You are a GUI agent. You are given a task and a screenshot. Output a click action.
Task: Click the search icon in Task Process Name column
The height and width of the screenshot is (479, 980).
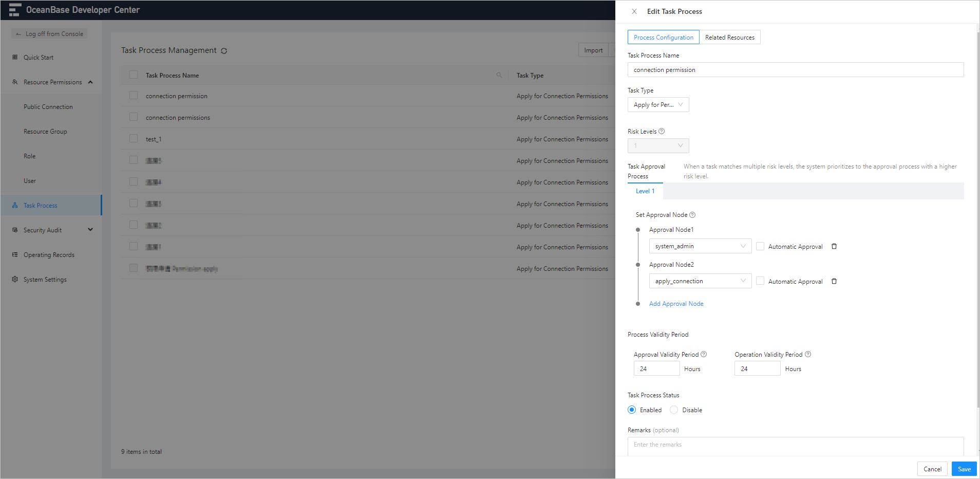pos(499,75)
